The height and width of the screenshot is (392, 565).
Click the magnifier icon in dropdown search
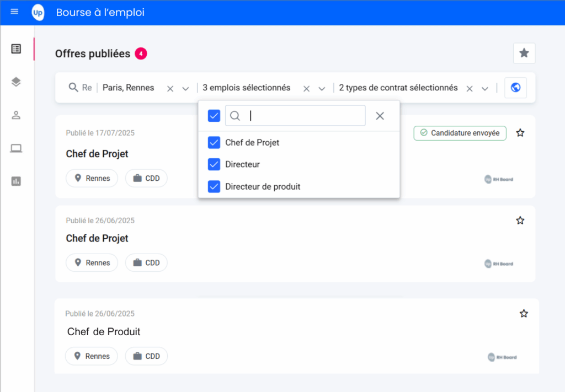tap(235, 116)
